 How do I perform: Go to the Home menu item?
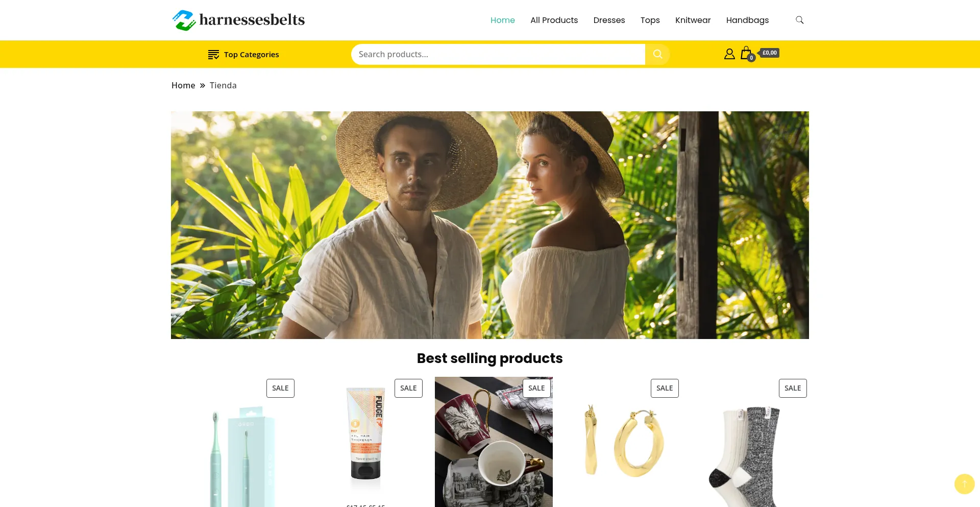(x=502, y=20)
